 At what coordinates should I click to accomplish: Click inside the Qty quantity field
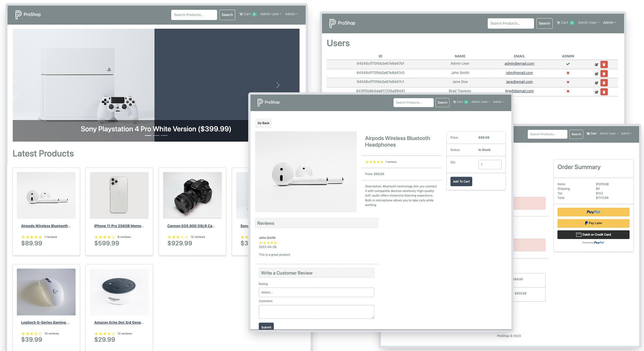pos(490,164)
